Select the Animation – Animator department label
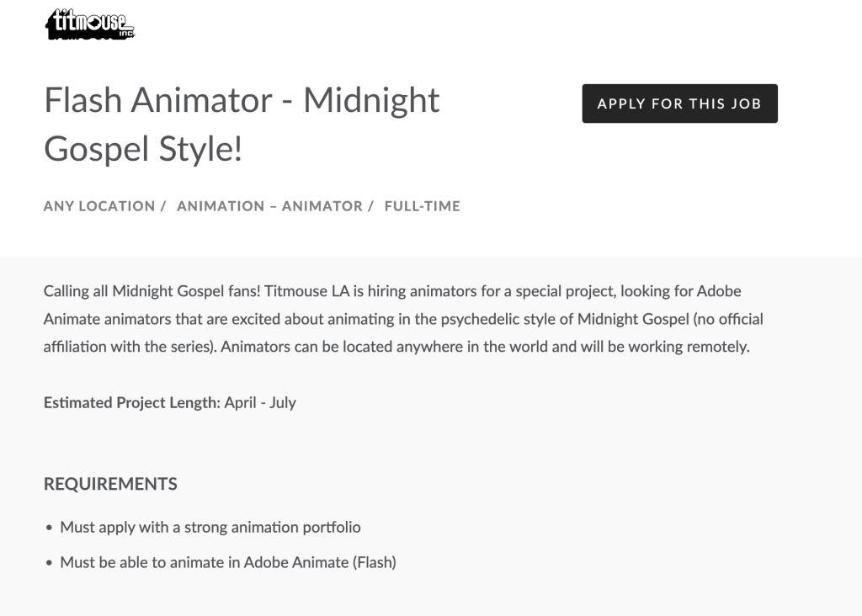This screenshot has width=862, height=616. 270,206
